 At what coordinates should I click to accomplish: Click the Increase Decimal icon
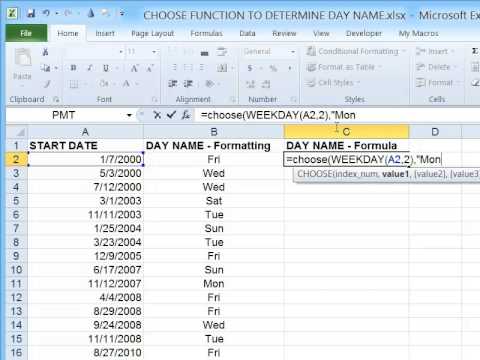point(250,84)
